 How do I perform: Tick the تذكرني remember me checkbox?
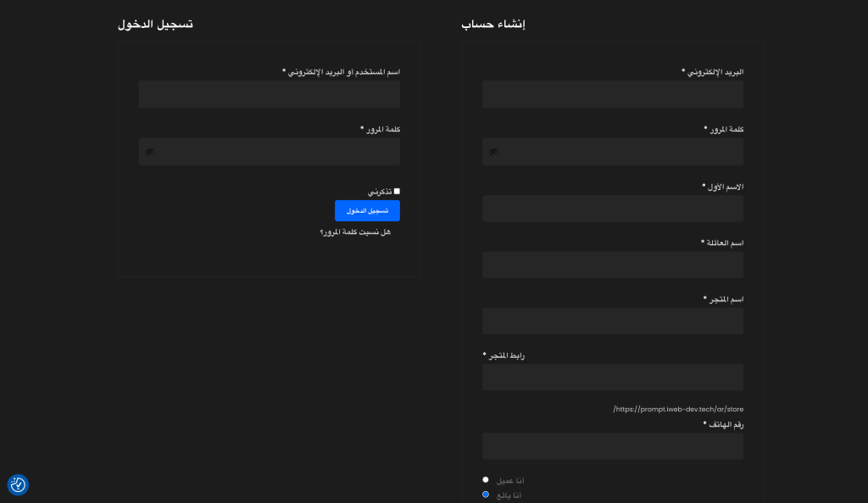click(397, 192)
